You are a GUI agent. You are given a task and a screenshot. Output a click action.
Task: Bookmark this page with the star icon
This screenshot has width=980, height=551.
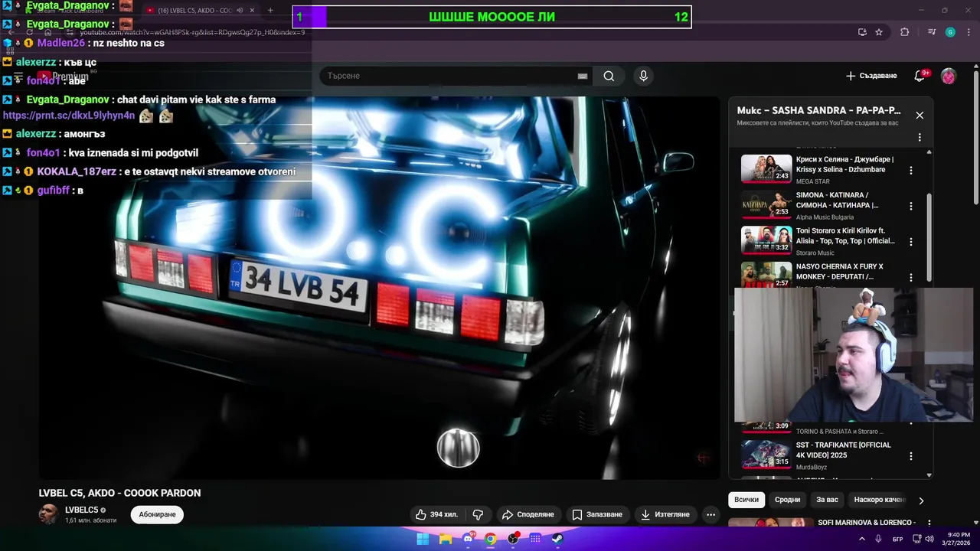(x=879, y=32)
